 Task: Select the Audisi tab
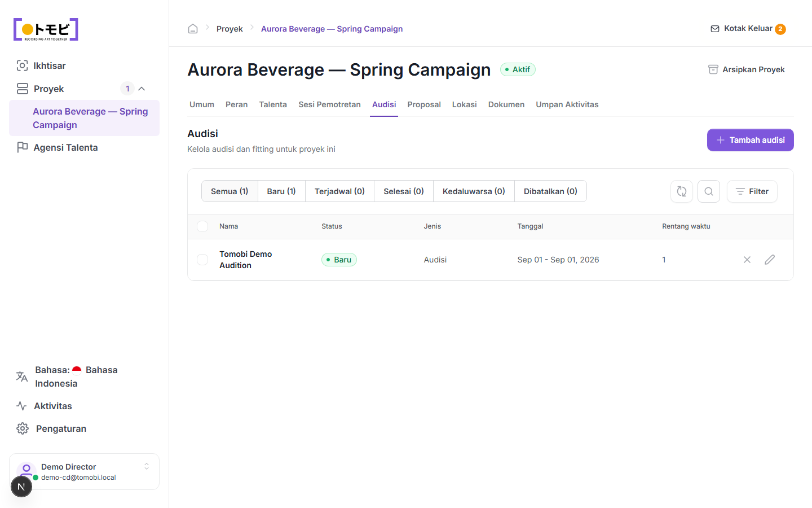384,104
